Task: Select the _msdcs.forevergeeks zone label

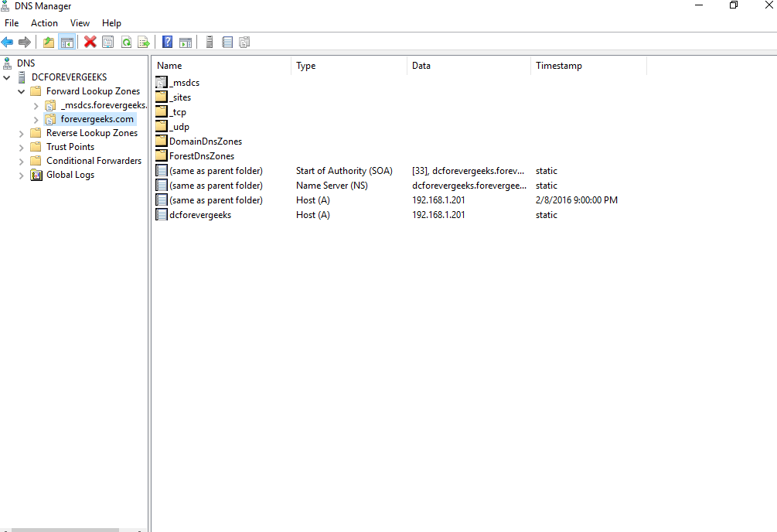Action: point(104,105)
